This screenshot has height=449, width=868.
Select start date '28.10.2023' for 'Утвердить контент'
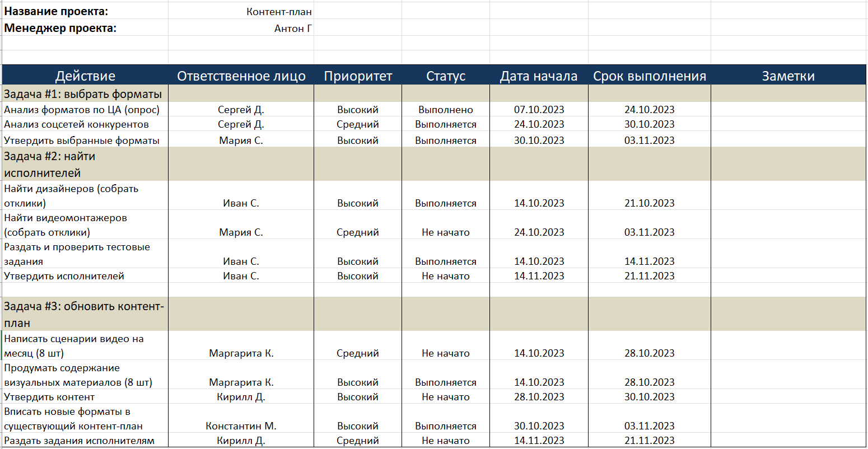(x=539, y=396)
